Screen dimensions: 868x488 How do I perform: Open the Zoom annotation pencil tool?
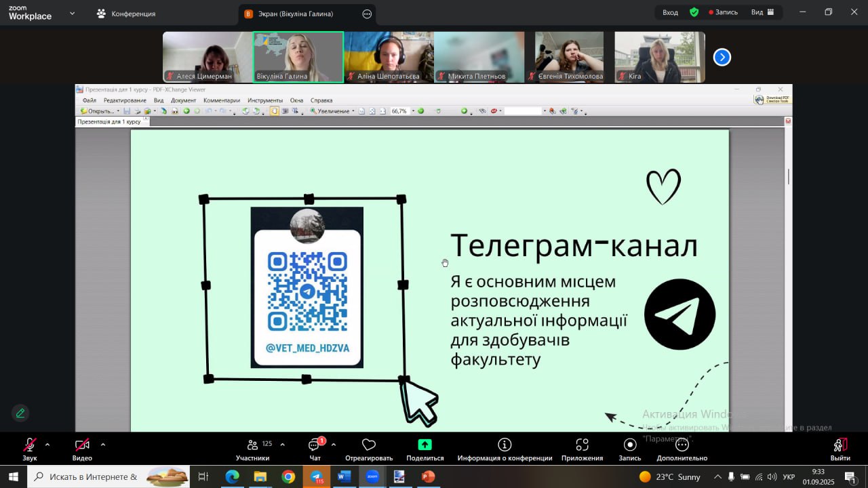coord(20,413)
